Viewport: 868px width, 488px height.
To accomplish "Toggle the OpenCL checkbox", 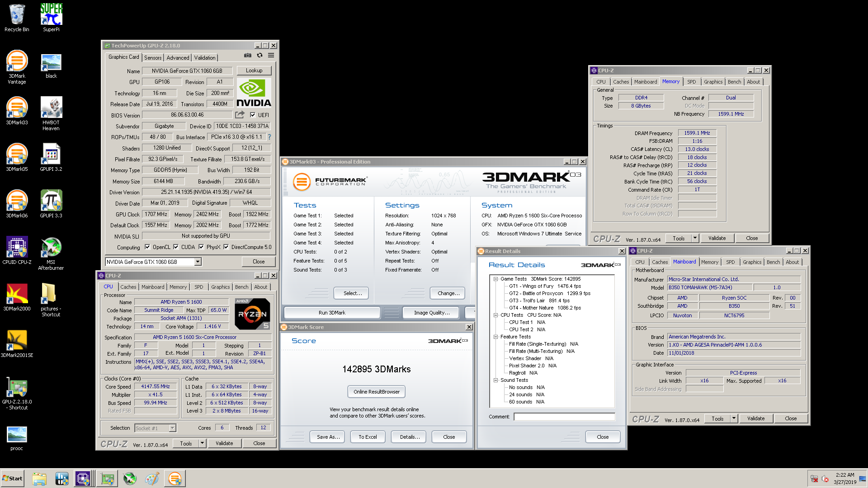I will pyautogui.click(x=147, y=247).
